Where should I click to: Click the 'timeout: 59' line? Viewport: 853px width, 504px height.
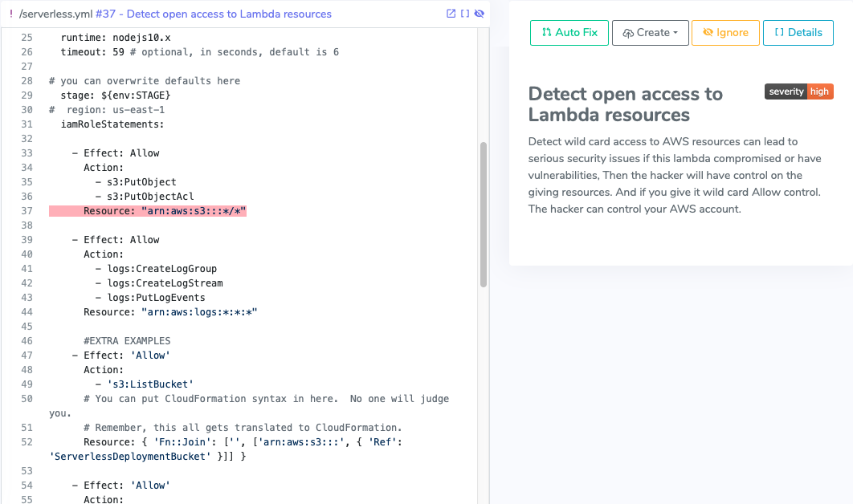pyautogui.click(x=200, y=52)
